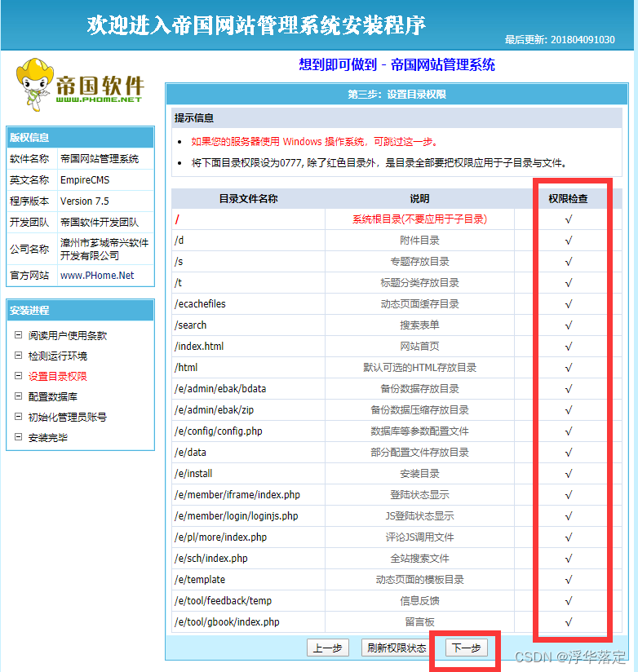This screenshot has height=672, width=638.
Task: Click check mark in /ecachefiles row
Action: (x=569, y=304)
